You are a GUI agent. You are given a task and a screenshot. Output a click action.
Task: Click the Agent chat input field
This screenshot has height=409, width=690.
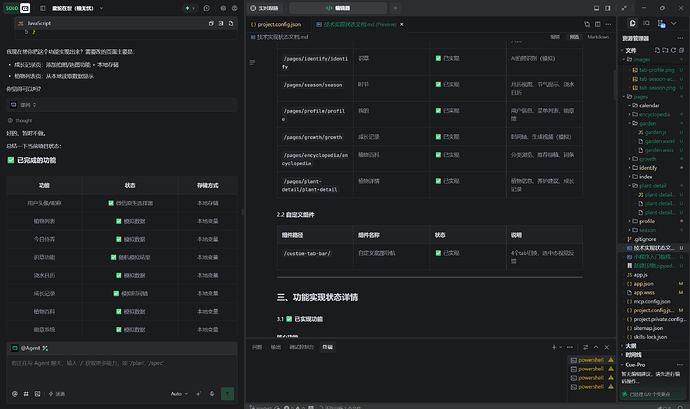click(x=122, y=370)
